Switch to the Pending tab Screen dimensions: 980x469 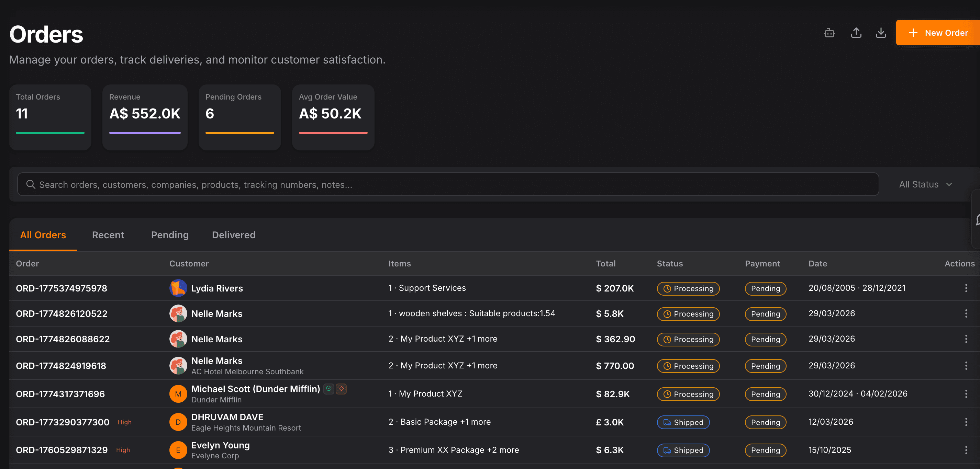(170, 235)
